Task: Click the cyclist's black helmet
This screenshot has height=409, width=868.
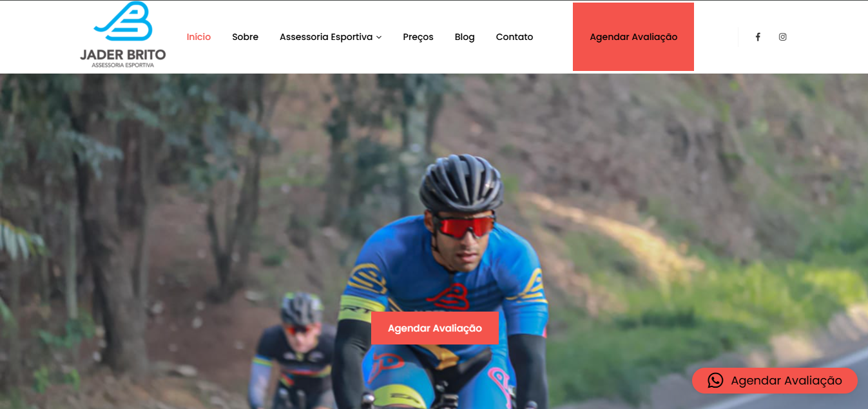Action: (460, 183)
